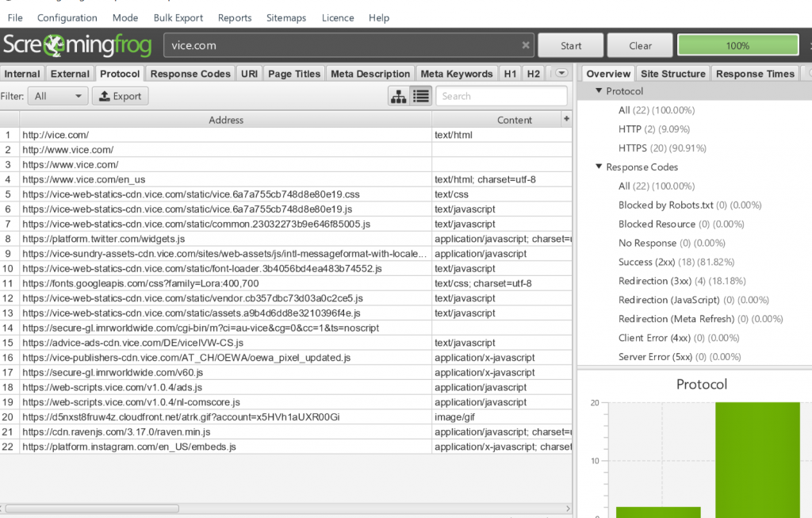This screenshot has width=812, height=518.
Task: Clear the URL field with the X icon
Action: tap(526, 45)
